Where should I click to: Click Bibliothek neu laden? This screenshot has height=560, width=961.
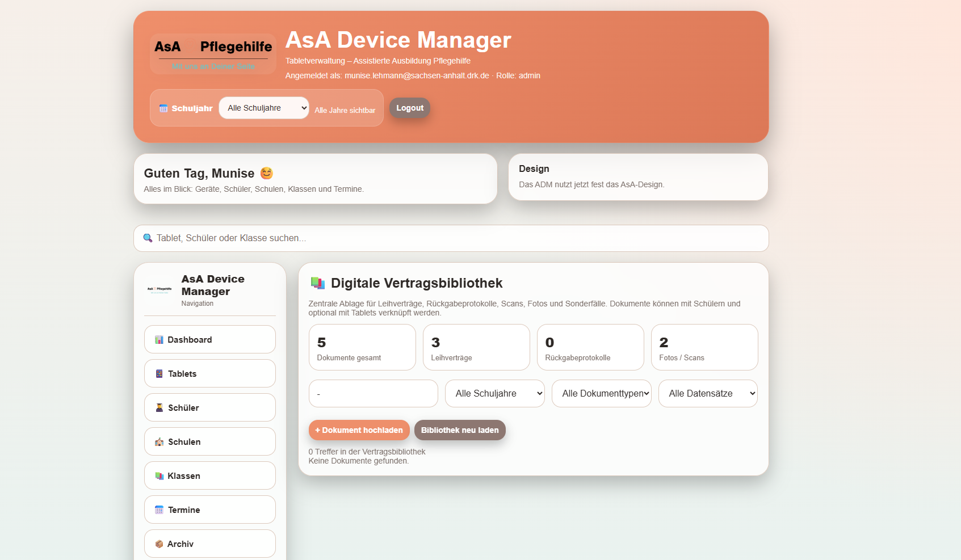click(x=460, y=430)
